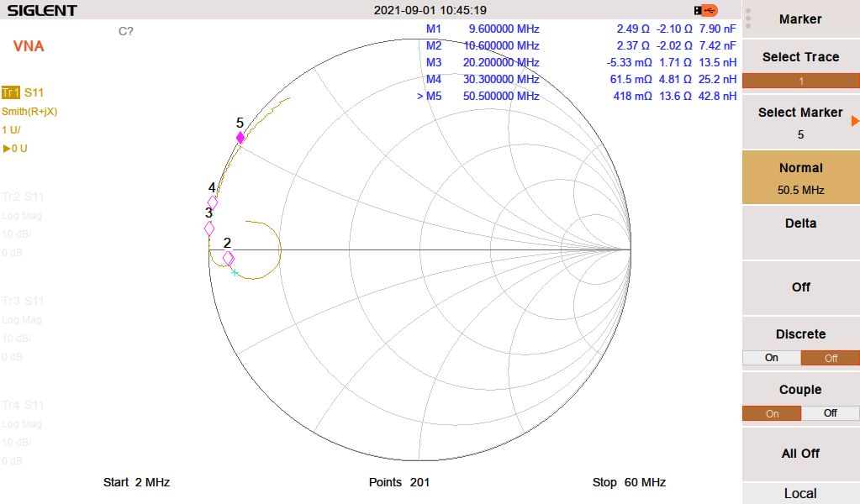This screenshot has width=860, height=504.
Task: Turn Discrete mode On
Action: tap(772, 358)
